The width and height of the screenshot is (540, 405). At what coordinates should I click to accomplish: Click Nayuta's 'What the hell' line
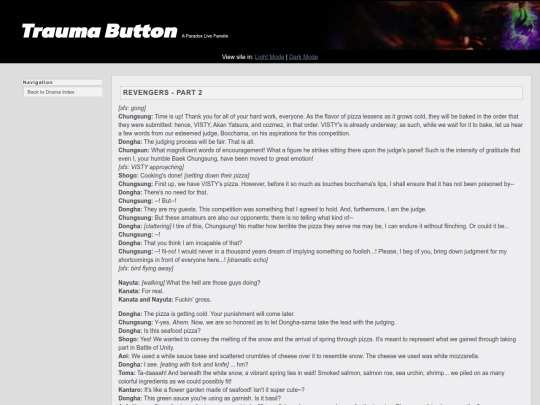[x=189, y=282]
